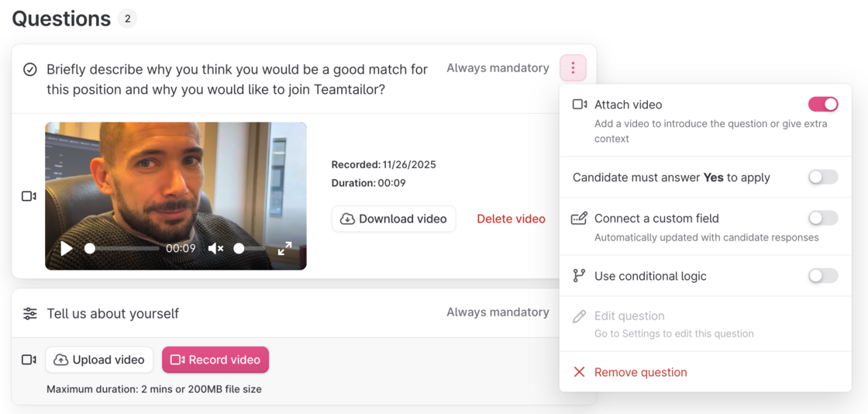Select Remove question from the menu
Screen dimensions: 868x414
tap(640, 372)
